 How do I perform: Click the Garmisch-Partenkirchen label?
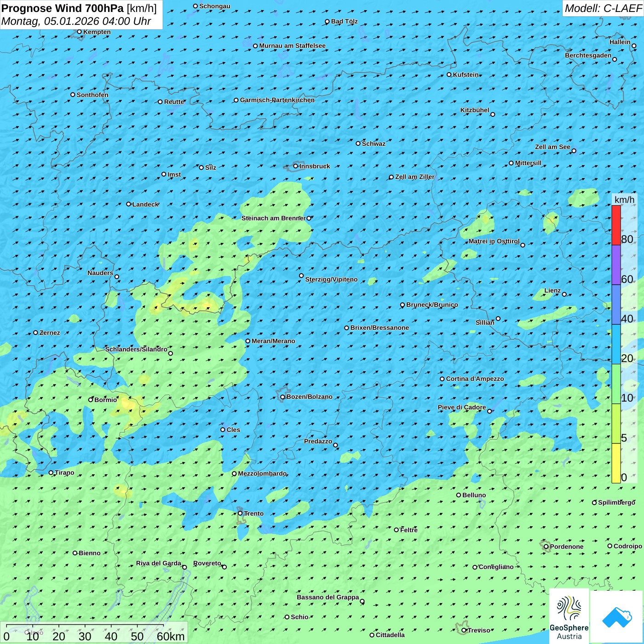coord(277,100)
